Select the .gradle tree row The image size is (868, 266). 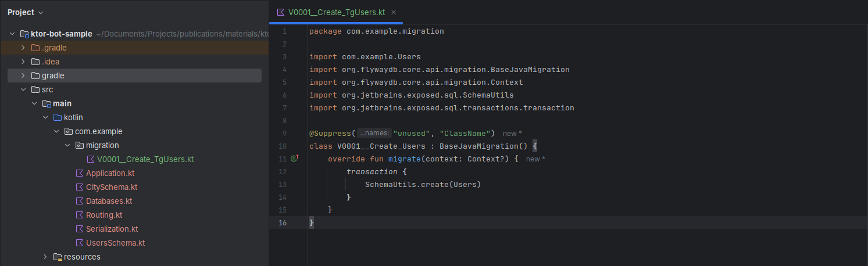[134, 48]
